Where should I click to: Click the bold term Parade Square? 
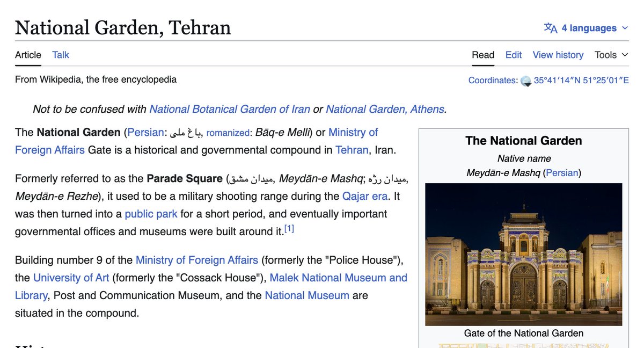click(x=185, y=178)
